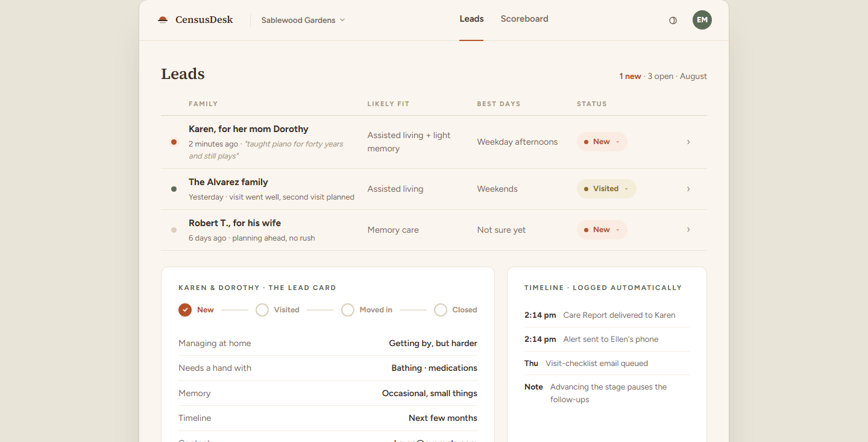Click 'Bathing · medications' value
868x442 pixels.
pyautogui.click(x=434, y=368)
